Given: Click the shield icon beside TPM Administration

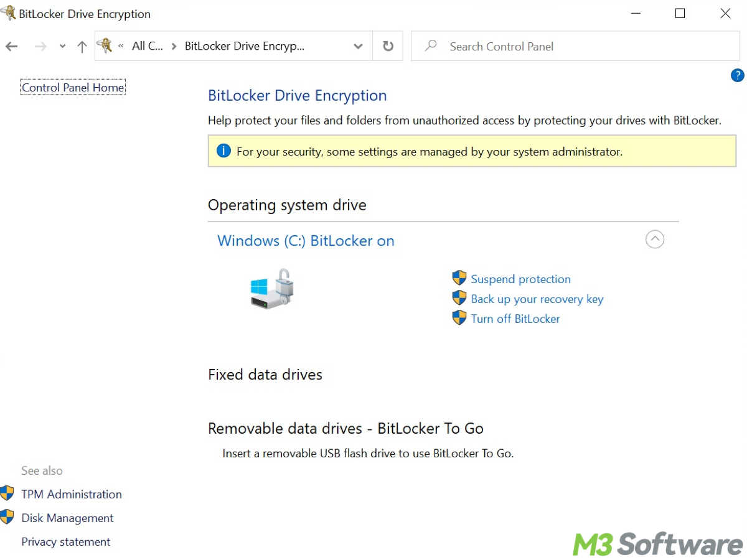Looking at the screenshot, I should 7,494.
